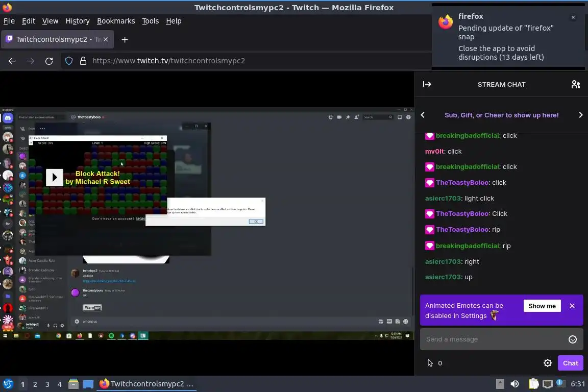Reload the current page
The image size is (588, 392).
coord(49,61)
